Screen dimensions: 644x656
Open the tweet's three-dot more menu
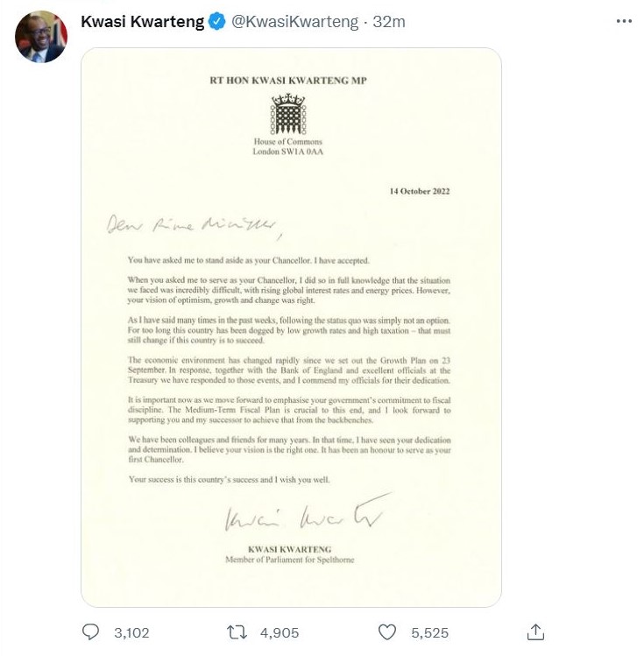(624, 22)
